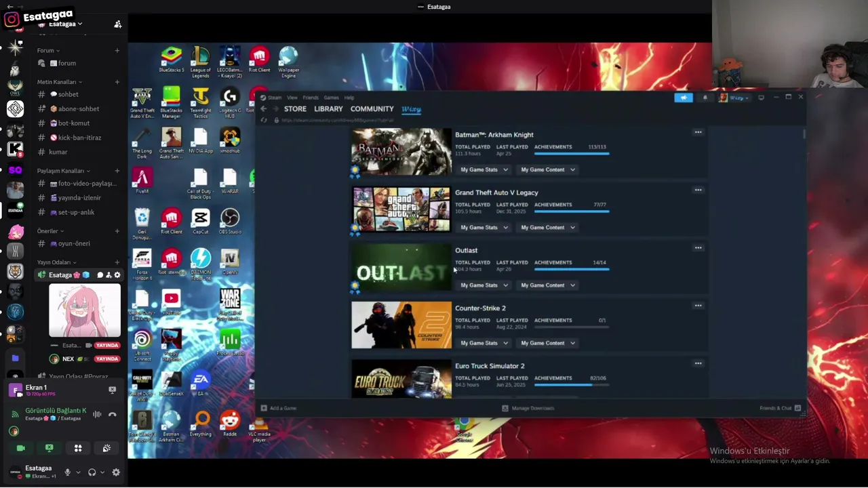Open the star server in Discord sidebar

tap(15, 47)
